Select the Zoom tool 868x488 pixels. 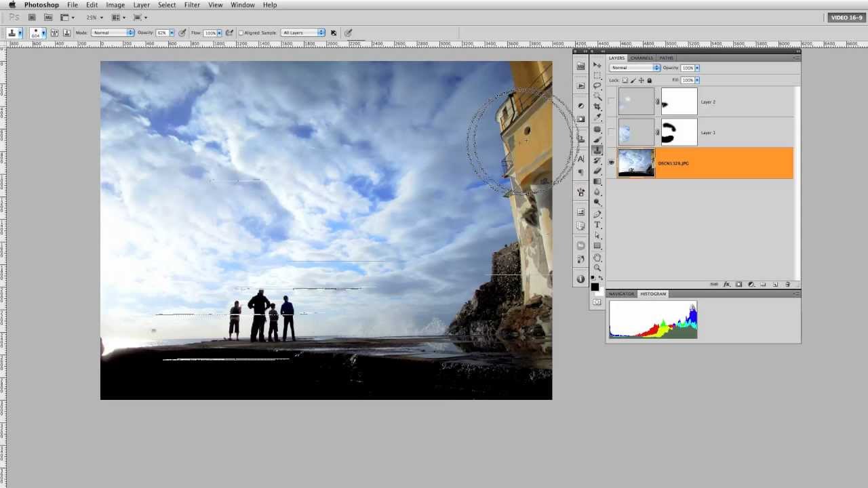click(597, 268)
